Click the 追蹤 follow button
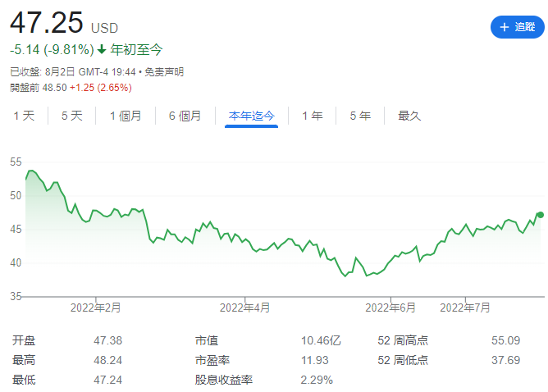Viewport: 548px width, 392px height. click(518, 27)
